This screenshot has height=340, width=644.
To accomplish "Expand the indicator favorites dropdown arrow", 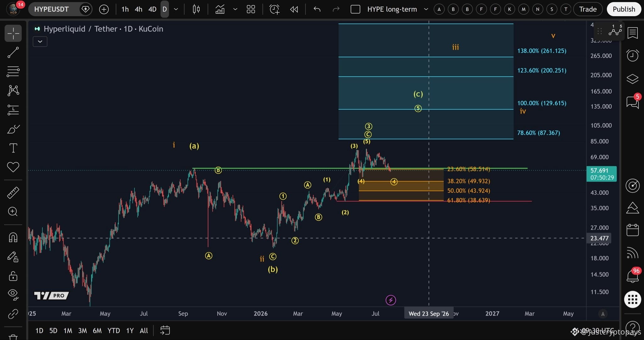I will point(235,9).
